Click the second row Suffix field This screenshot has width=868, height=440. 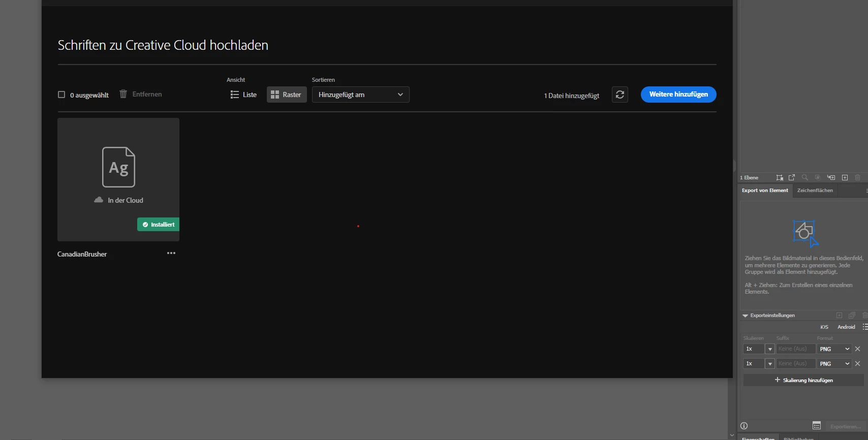[795, 364]
